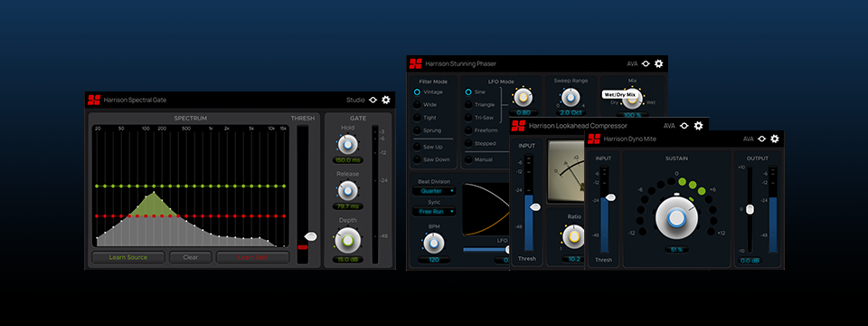The height and width of the screenshot is (326, 868).
Task: Click the large Sustain knob in Dyno Mite
Action: pos(675,218)
